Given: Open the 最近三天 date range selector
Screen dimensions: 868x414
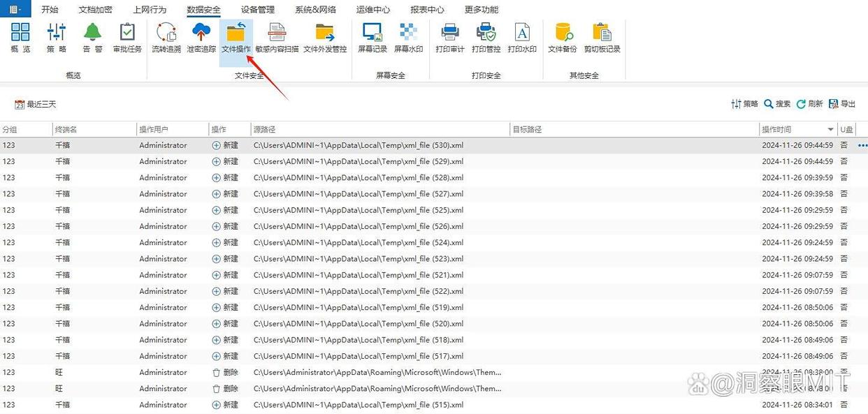Looking at the screenshot, I should (36, 105).
